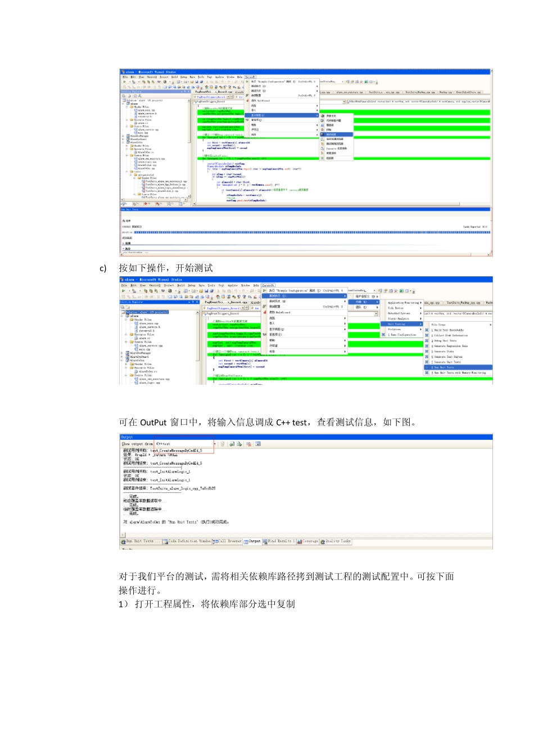Choose '8 Run Unit Tests' in Unit Testing submenu
Viewport: 534px width, 756px height.
pyautogui.click(x=458, y=367)
